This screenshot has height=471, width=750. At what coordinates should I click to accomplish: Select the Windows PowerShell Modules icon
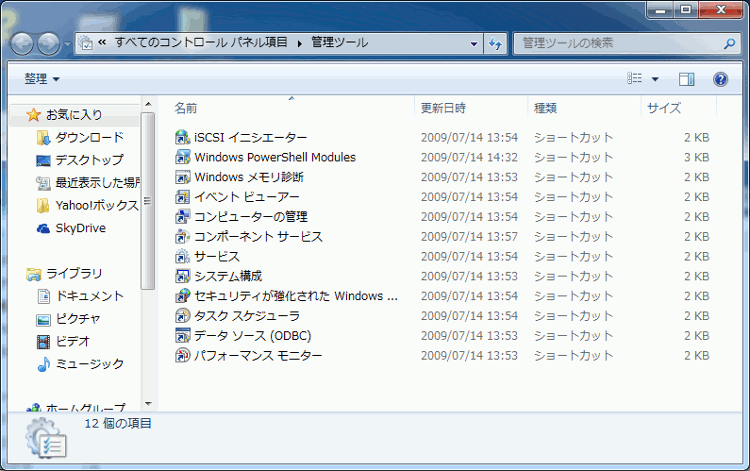tap(182, 157)
